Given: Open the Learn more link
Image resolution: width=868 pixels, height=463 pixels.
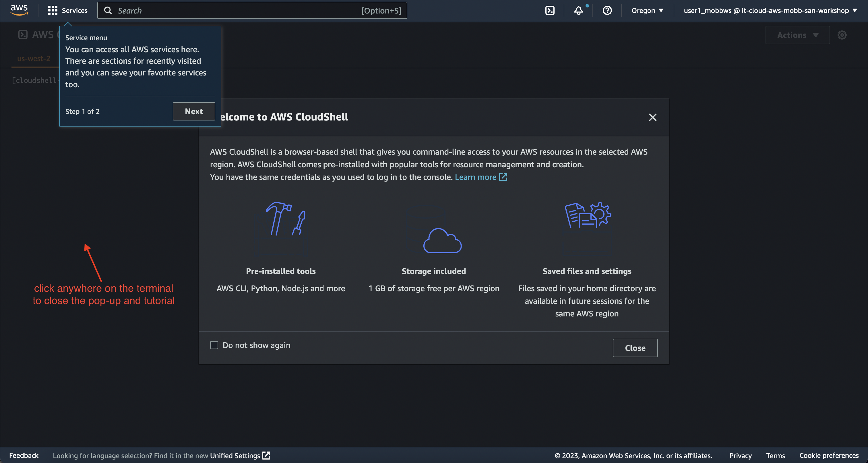Looking at the screenshot, I should coord(475,177).
